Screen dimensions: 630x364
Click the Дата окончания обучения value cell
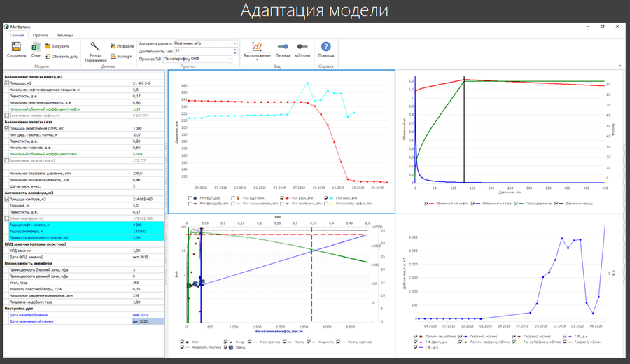[x=148, y=321]
